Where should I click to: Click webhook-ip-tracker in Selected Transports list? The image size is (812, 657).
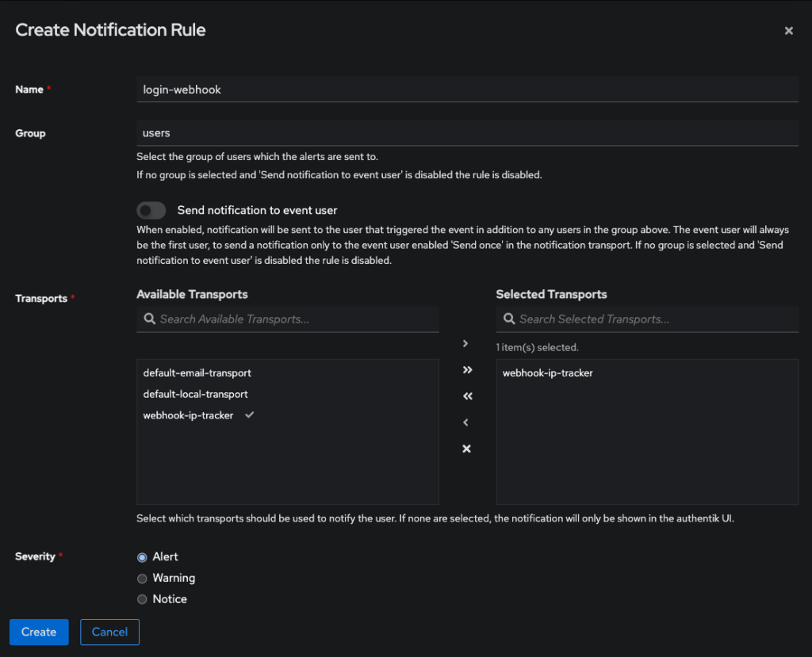coord(548,372)
